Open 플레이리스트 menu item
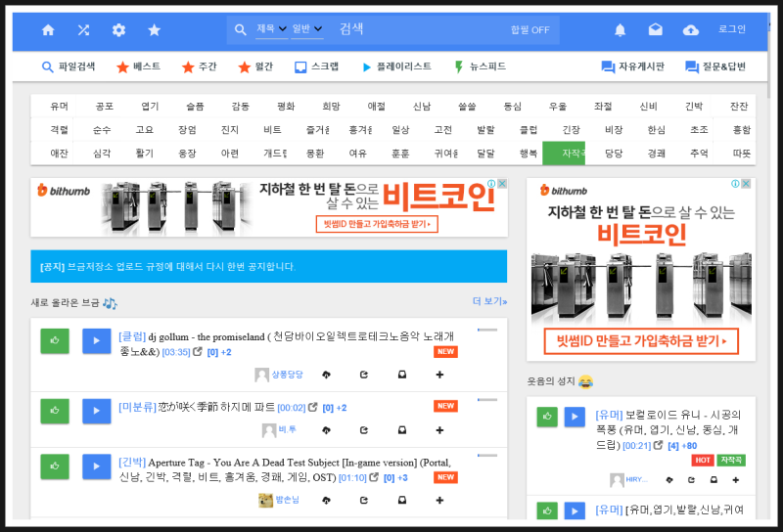The image size is (783, 532). coord(397,66)
